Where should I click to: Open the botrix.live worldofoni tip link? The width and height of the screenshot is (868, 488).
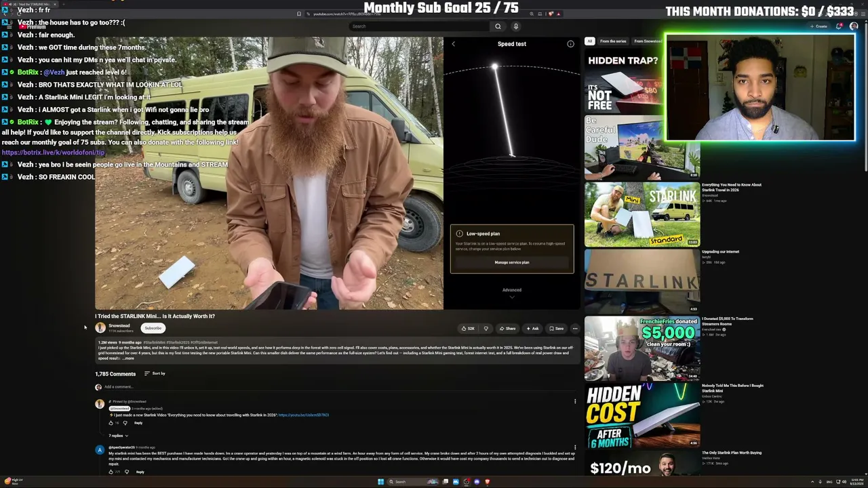coord(53,152)
